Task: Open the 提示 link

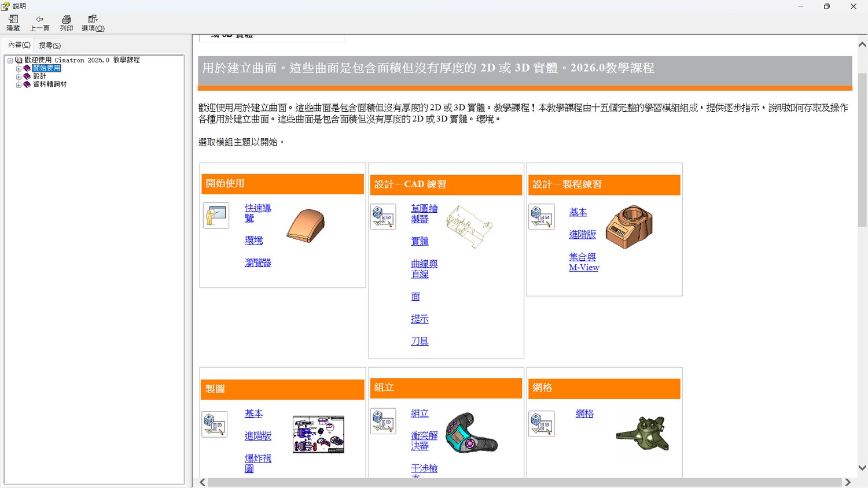Action: 420,319
